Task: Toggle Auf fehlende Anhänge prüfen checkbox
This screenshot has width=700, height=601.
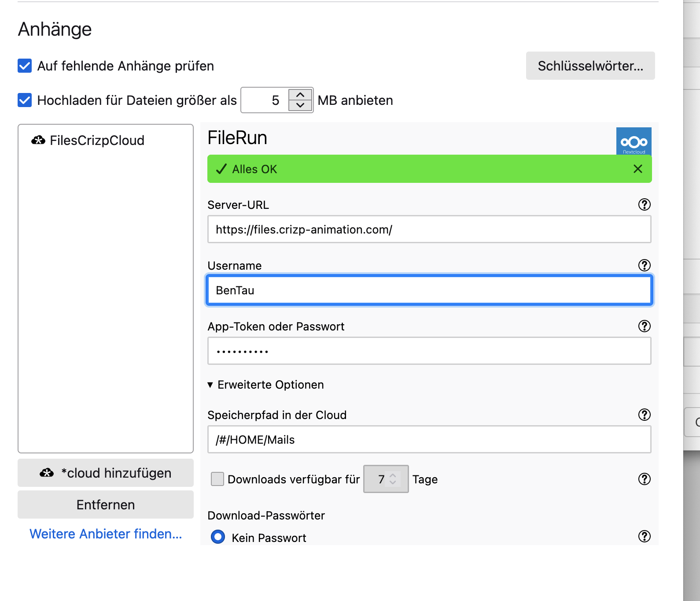Action: tap(25, 66)
